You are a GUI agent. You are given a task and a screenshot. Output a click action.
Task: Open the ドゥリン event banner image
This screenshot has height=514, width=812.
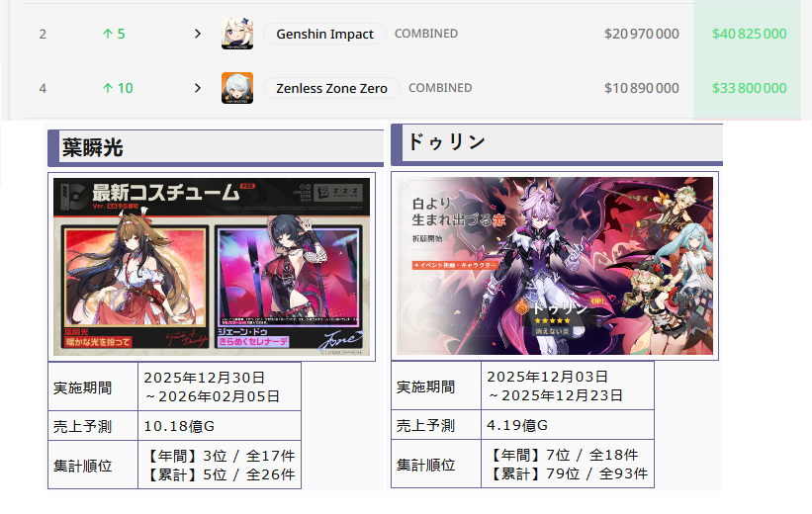pyautogui.click(x=555, y=266)
